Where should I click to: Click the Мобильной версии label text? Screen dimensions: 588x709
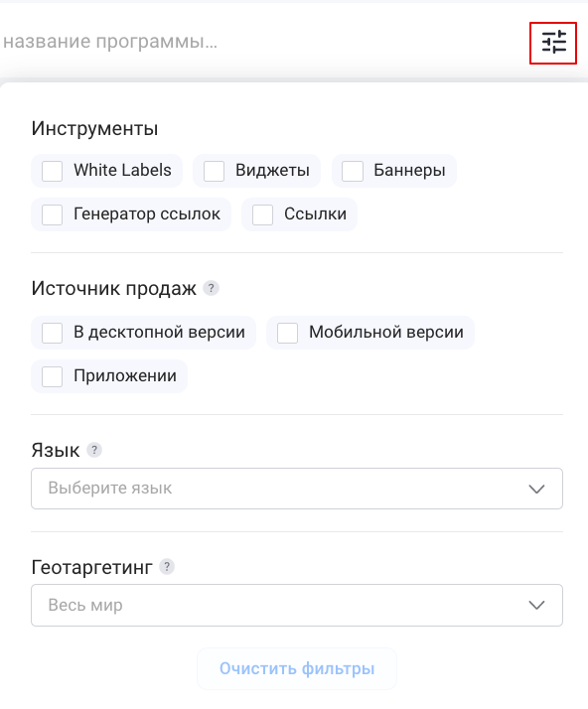click(386, 332)
